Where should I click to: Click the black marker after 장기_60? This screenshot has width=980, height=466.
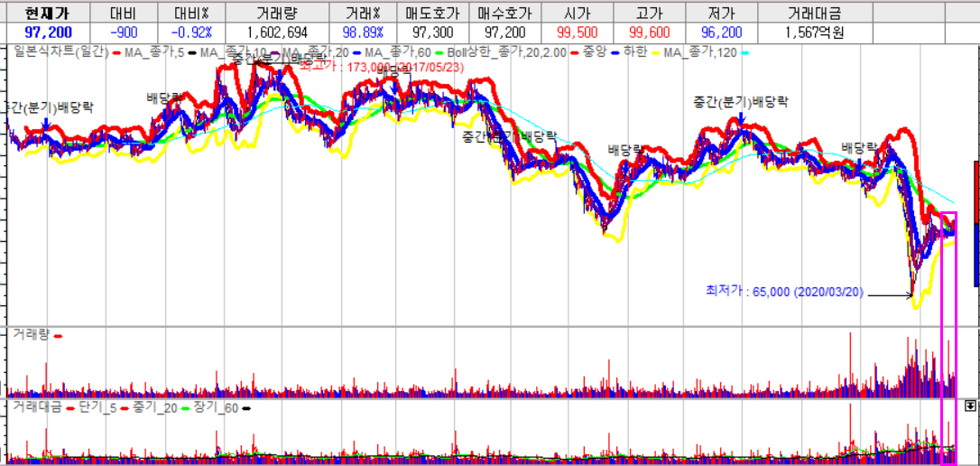[245, 408]
